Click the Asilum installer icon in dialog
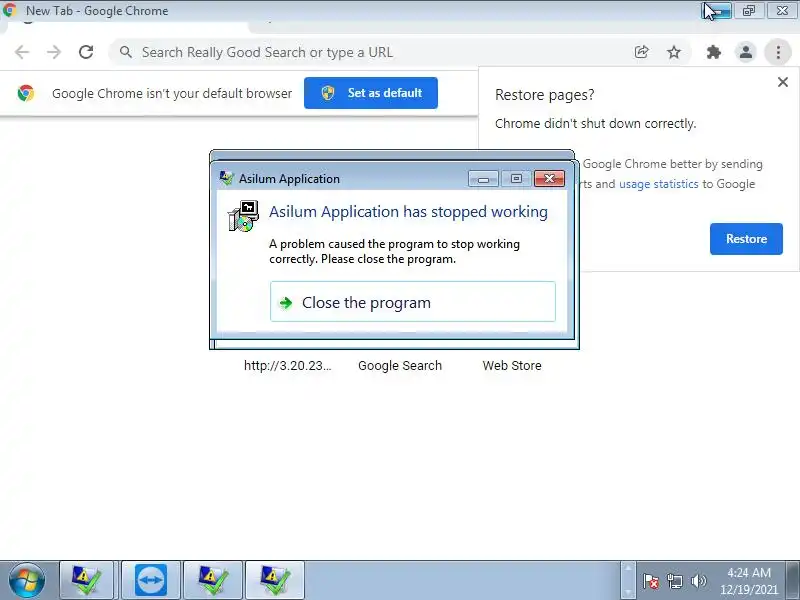 (243, 216)
